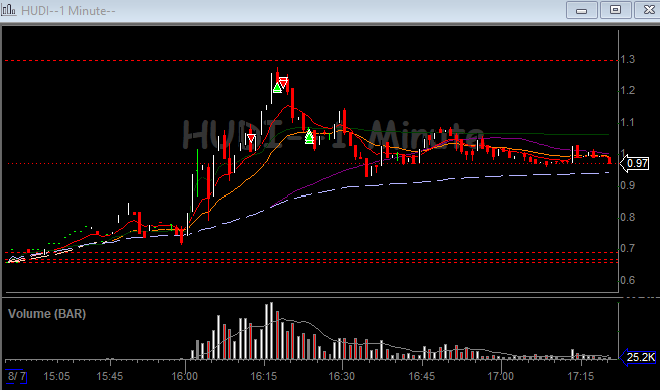Click the green buy triangle near price peak

[x=277, y=88]
